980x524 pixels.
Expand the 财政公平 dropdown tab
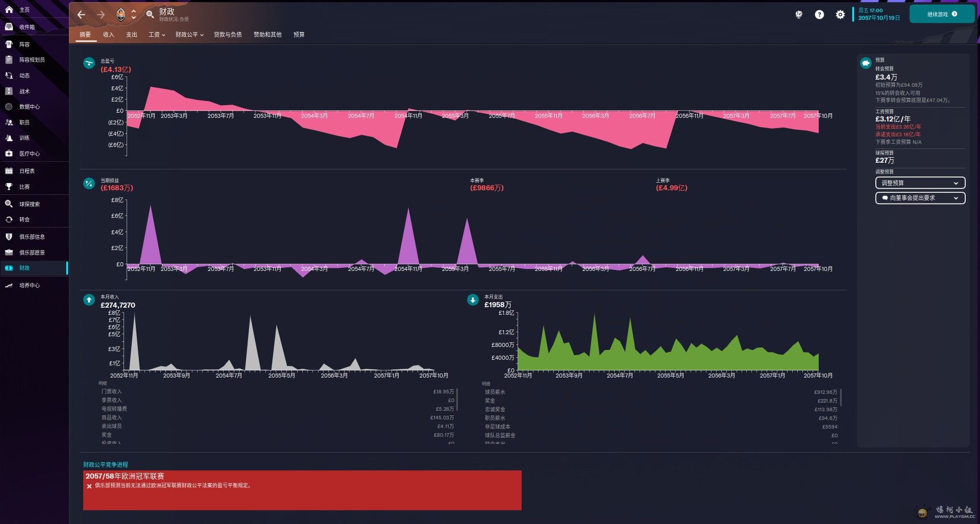click(189, 35)
